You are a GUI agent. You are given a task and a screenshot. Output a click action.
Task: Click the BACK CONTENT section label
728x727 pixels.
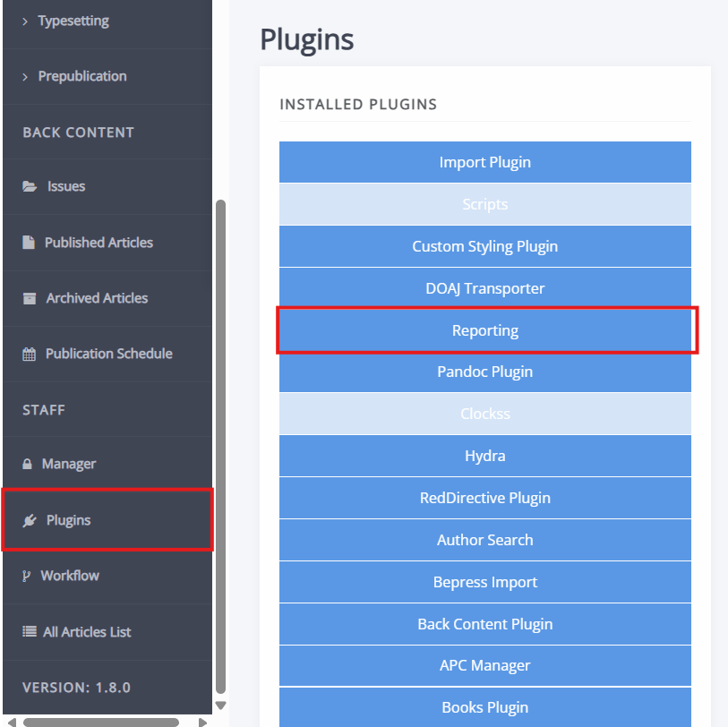[x=78, y=133]
